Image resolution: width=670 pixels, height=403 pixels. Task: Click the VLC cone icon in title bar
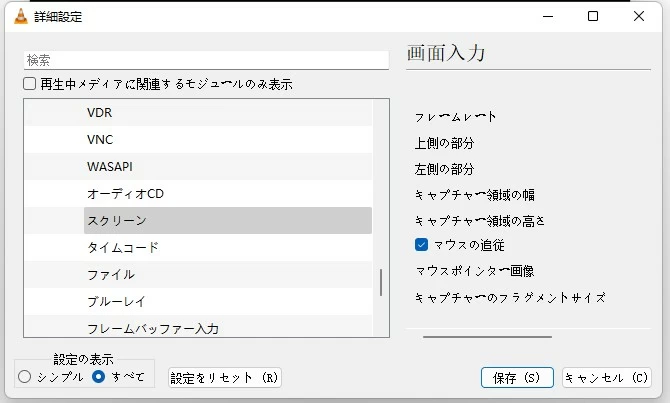pos(20,16)
